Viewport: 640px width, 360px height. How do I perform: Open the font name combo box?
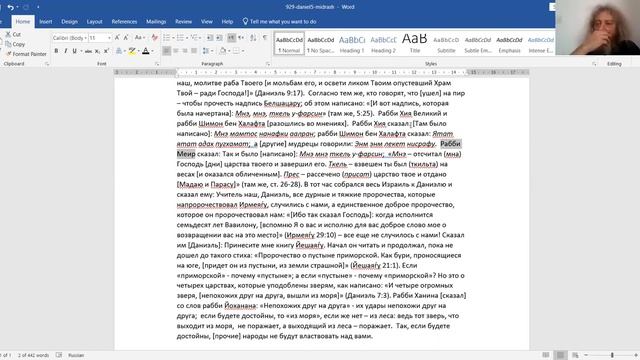69,38
